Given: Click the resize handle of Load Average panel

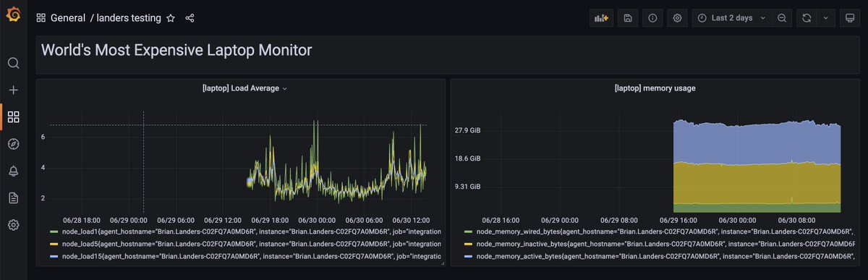Looking at the screenshot, I should [442, 263].
